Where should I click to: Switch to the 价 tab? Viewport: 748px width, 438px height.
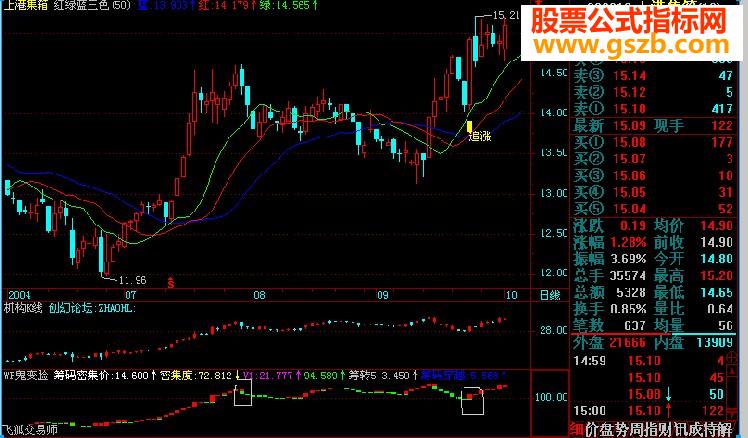[x=591, y=429]
